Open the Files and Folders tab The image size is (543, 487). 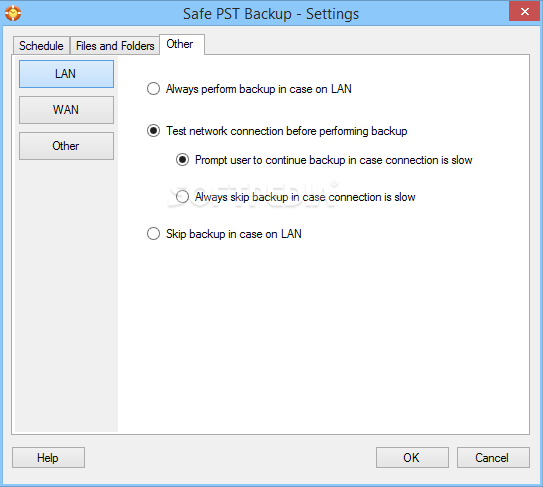[115, 46]
